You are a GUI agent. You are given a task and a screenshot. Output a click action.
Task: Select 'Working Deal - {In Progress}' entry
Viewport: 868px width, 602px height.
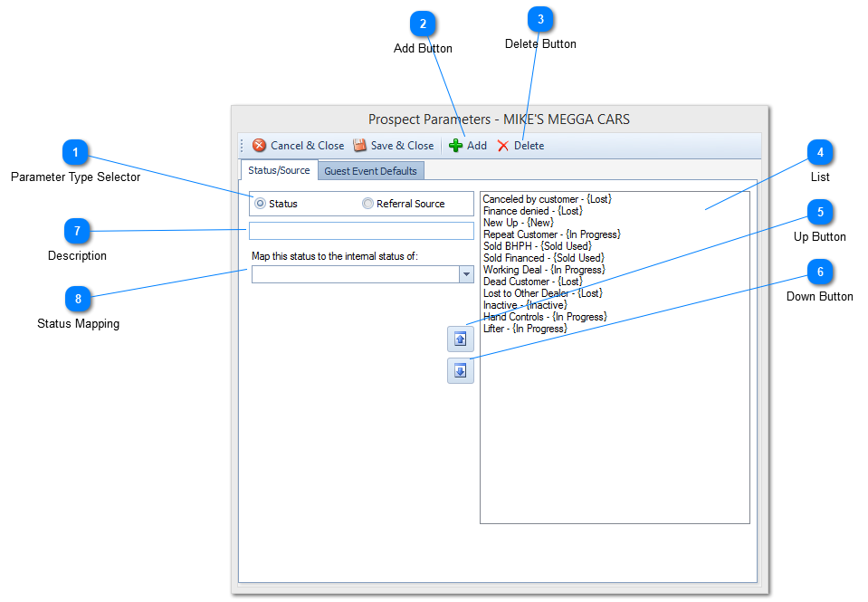tap(544, 270)
